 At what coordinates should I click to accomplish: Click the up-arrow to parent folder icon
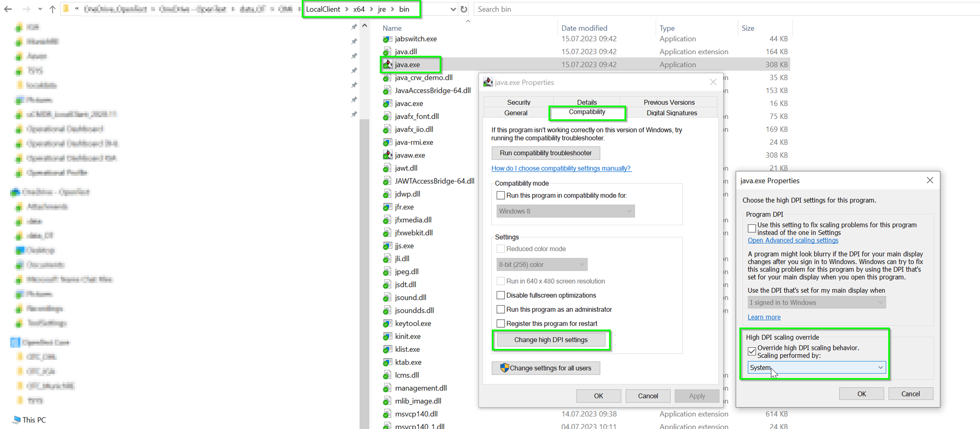(53, 9)
